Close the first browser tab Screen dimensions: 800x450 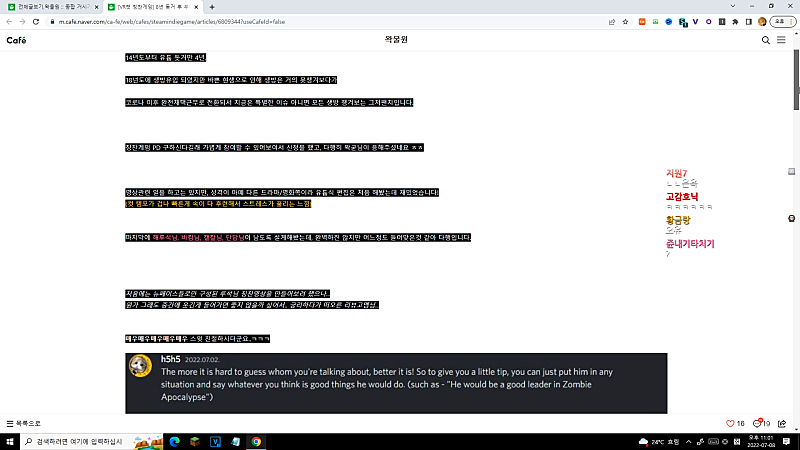[x=96, y=7]
